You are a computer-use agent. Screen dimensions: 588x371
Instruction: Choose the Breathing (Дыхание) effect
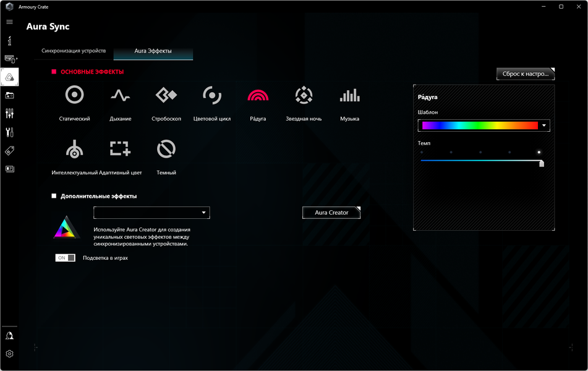[121, 95]
